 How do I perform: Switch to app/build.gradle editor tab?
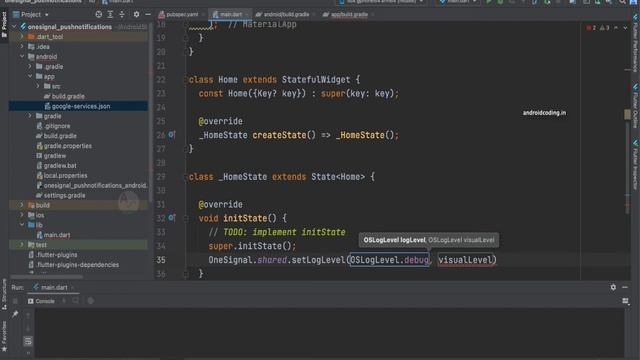pyautogui.click(x=348, y=15)
